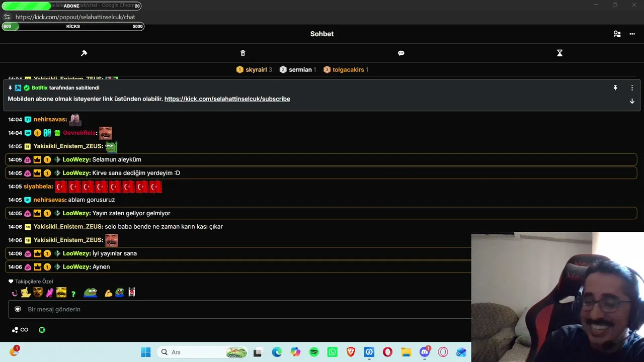Viewport: 644px width, 362px height.
Task: Insert the flexed bicep emote
Action: [108, 293]
